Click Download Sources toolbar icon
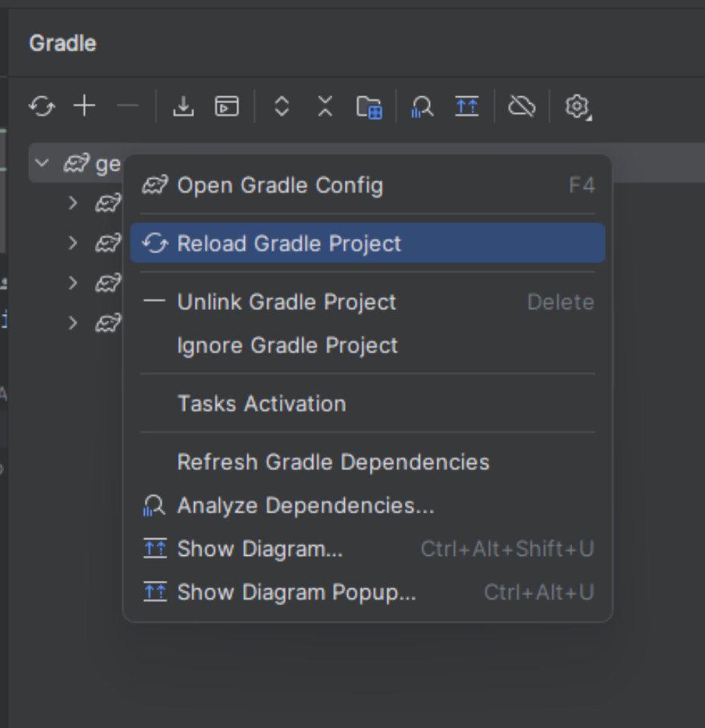The width and height of the screenshot is (705, 728). [x=183, y=107]
